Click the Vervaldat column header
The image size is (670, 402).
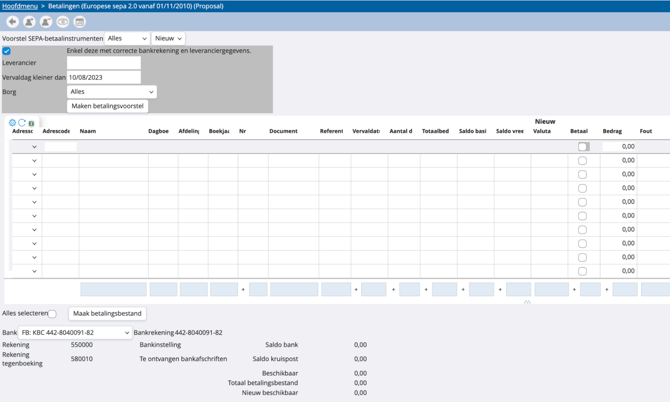click(366, 131)
